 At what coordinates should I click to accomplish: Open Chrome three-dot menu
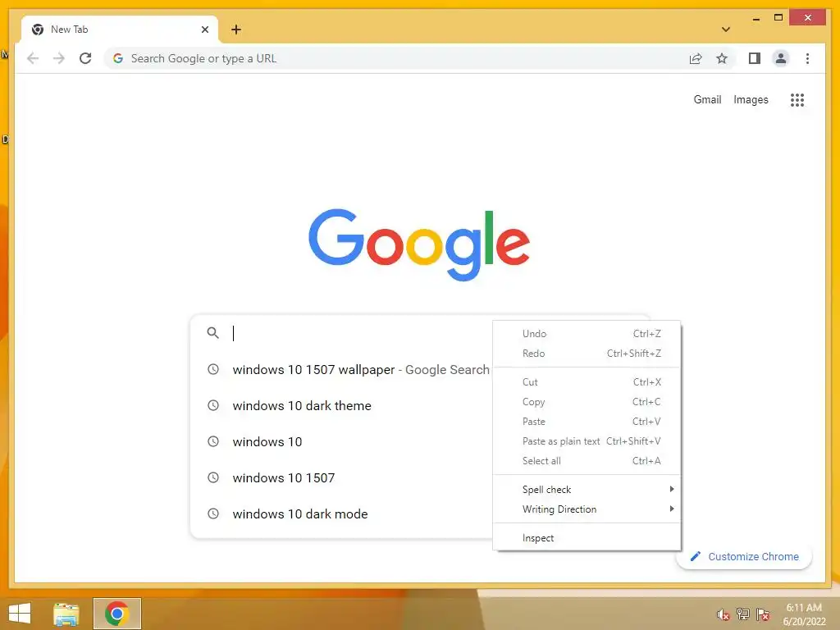(x=807, y=58)
